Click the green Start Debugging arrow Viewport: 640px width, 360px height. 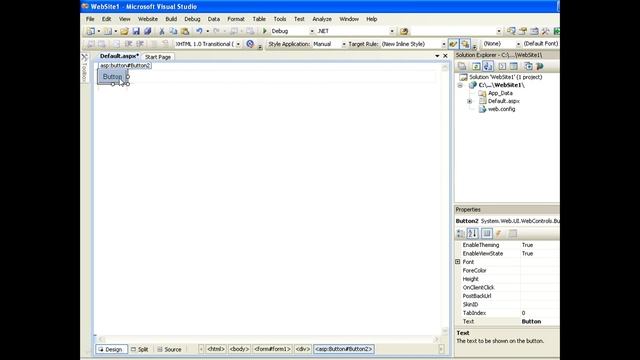coord(264,31)
